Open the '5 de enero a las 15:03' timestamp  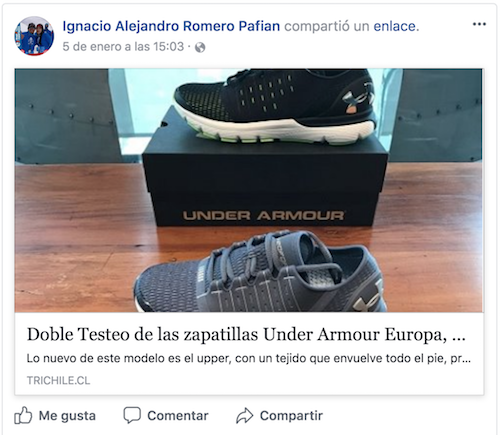pyautogui.click(x=123, y=47)
